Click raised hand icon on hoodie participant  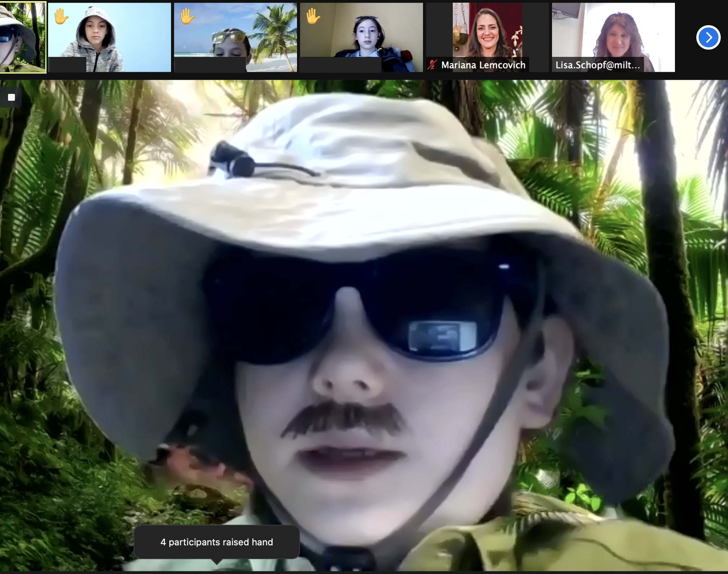(61, 16)
